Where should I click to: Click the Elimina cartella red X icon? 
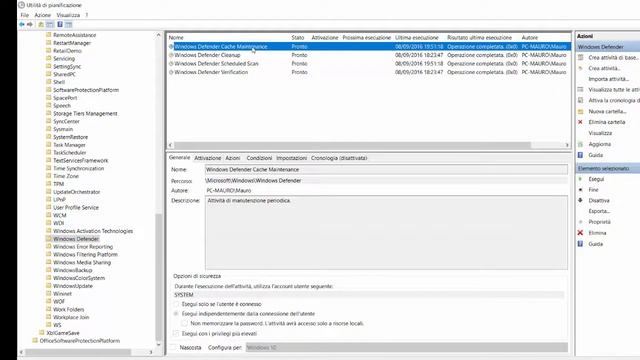580,122
